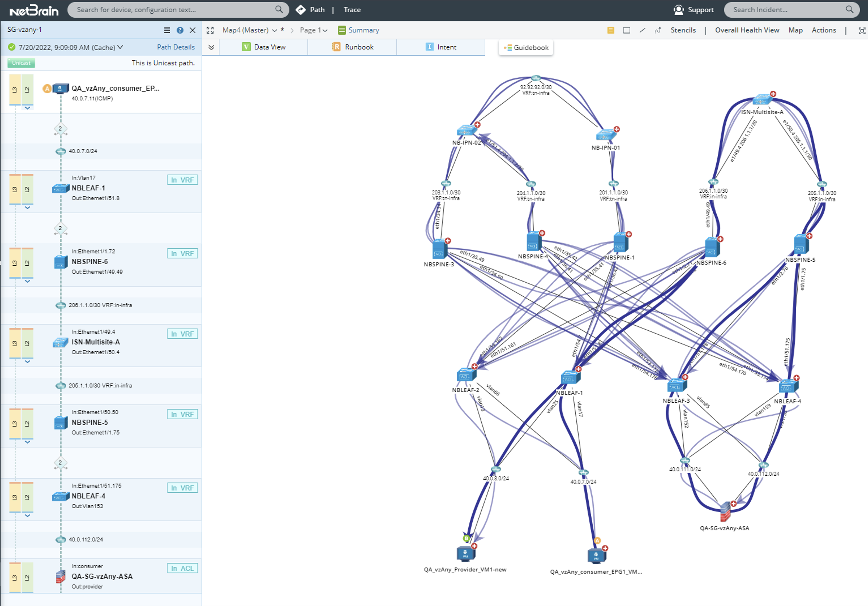This screenshot has height=606, width=868.
Task: Toggle In VRF tag for NBLEAF-1
Action: [182, 180]
